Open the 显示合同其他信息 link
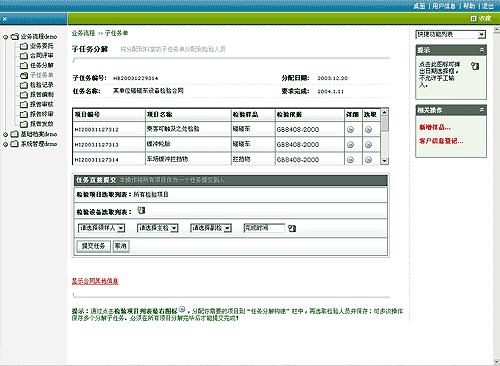Viewport: 500px width, 366px height. [95, 281]
